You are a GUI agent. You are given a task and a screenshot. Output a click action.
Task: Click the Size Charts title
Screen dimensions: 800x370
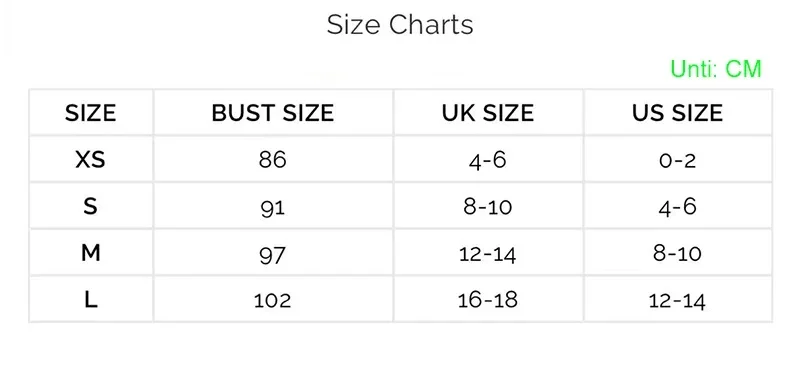400,24
